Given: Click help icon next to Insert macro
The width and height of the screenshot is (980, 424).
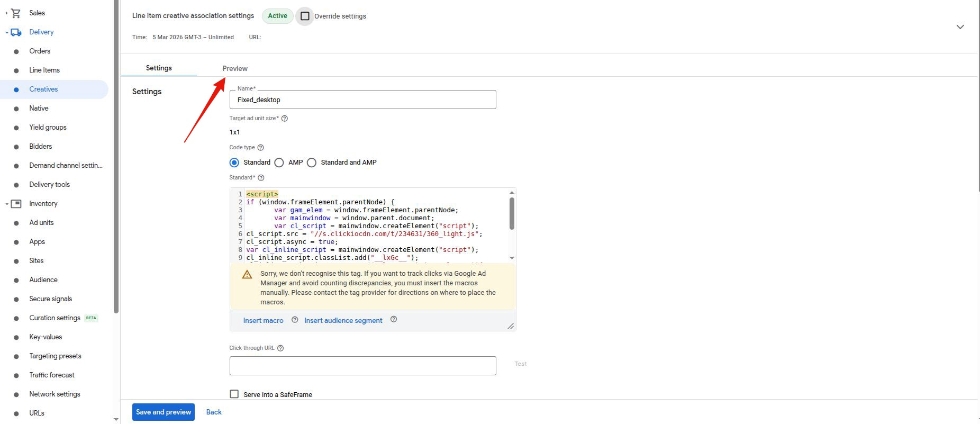Looking at the screenshot, I should tap(295, 320).
